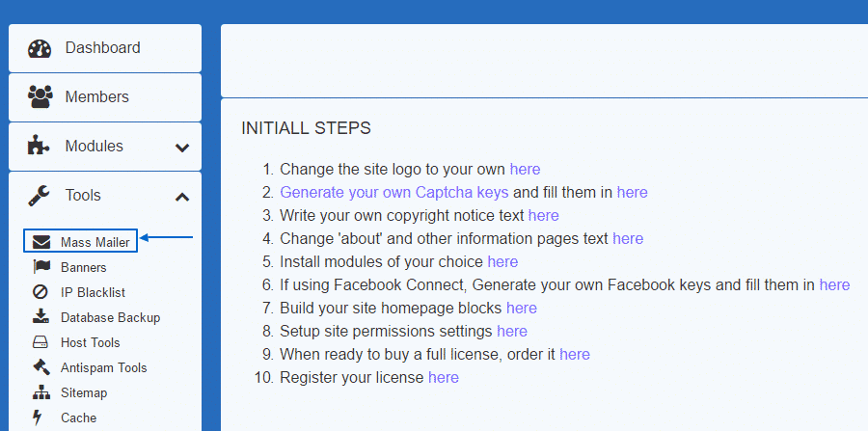
Task: Click the IP Blacklist ban icon
Action: point(41,292)
